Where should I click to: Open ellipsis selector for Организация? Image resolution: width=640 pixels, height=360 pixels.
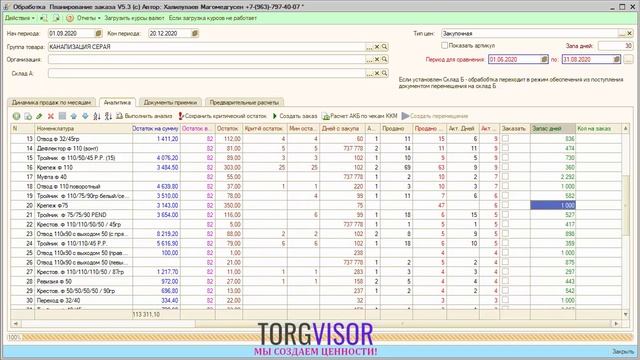coord(369,60)
